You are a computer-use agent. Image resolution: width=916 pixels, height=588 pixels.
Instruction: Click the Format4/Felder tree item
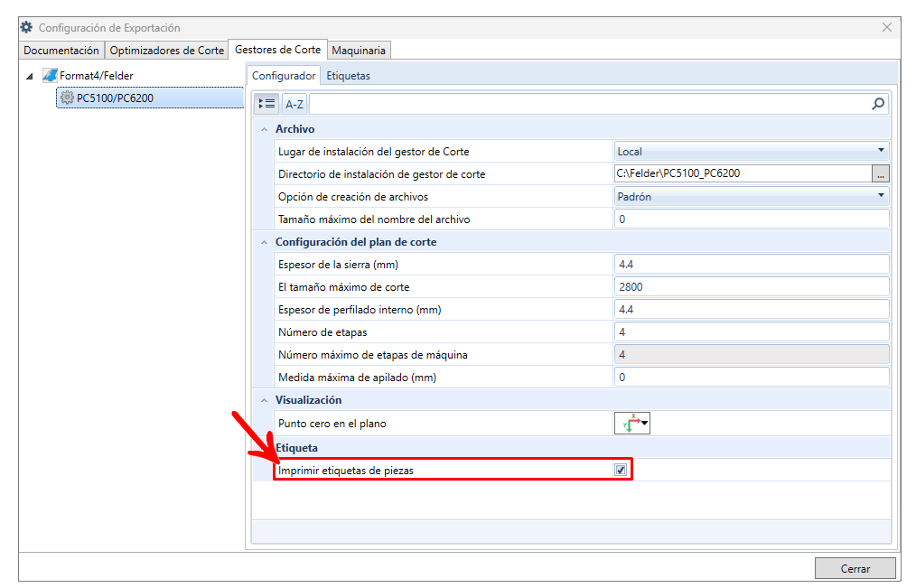point(96,76)
